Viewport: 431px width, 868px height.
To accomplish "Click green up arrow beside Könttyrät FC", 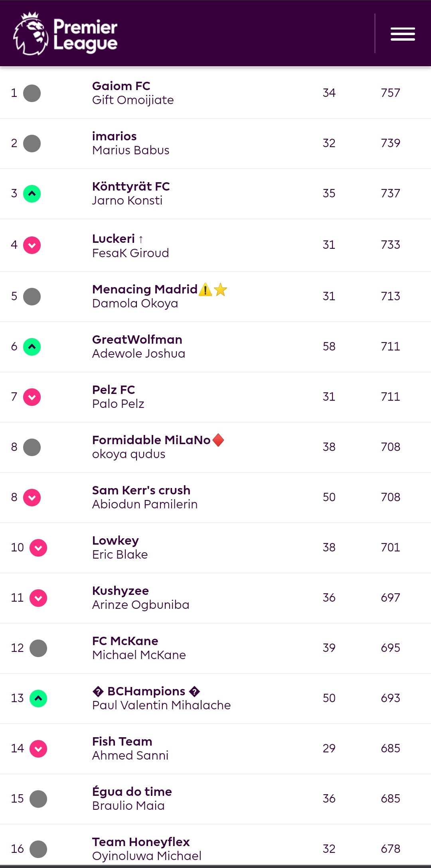I will click(32, 194).
